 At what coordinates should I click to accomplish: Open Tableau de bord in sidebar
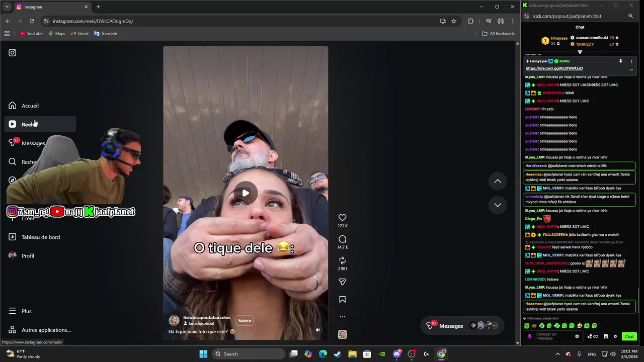coord(40,237)
